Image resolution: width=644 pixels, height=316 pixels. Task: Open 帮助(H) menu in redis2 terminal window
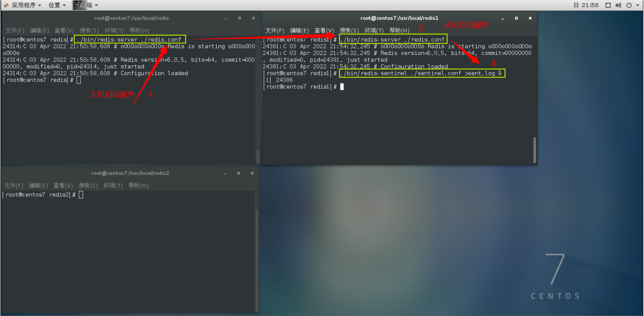(138, 185)
